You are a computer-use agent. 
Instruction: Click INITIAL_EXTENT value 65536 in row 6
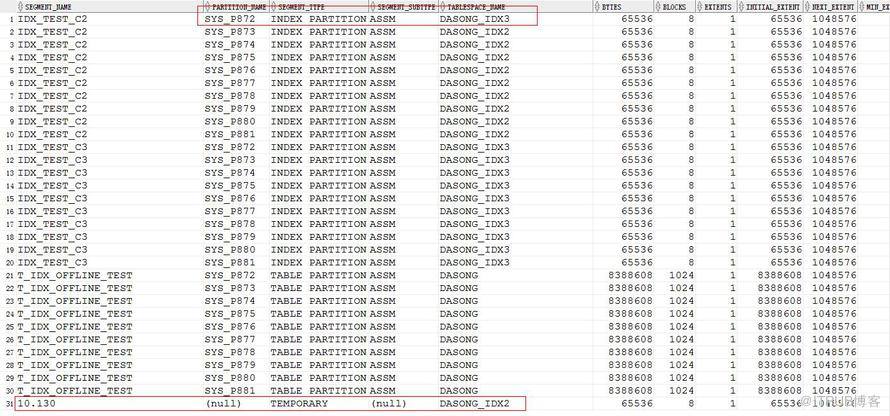pos(787,83)
